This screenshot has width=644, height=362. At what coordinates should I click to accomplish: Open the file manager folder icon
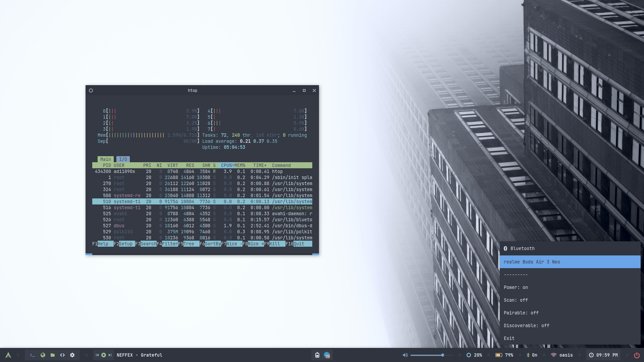53,355
